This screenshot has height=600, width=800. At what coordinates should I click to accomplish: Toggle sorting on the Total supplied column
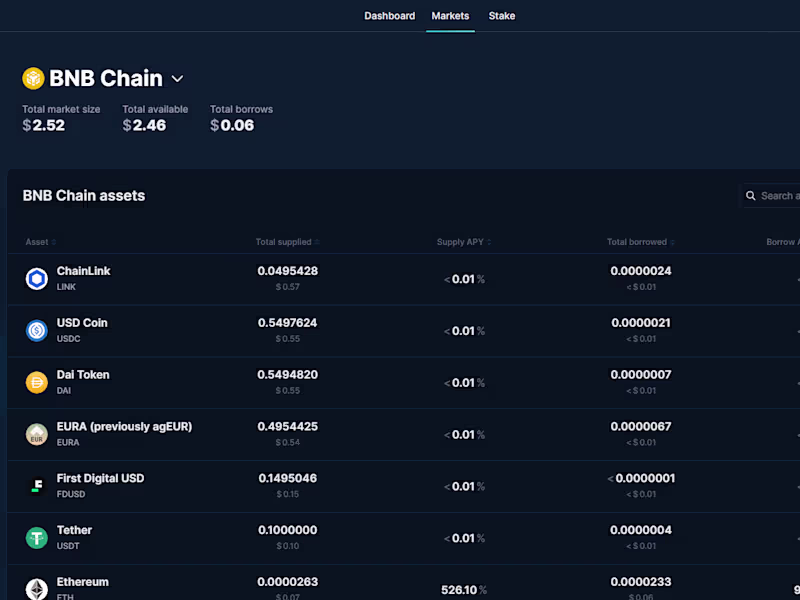286,242
